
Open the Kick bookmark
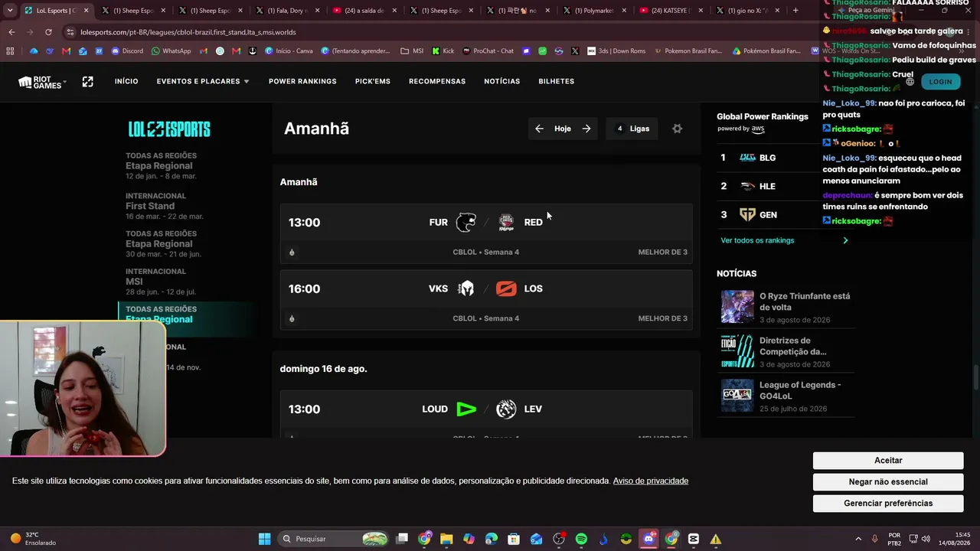point(443,51)
